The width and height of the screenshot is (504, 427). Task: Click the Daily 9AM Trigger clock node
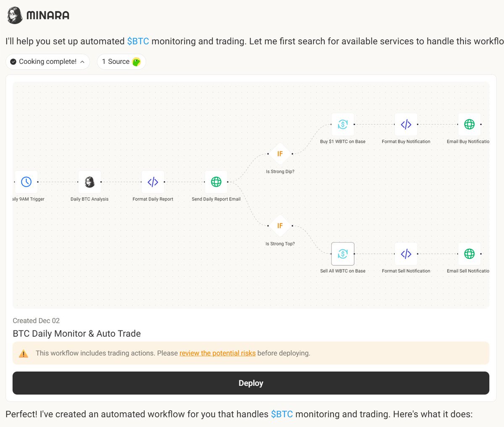coord(26,182)
